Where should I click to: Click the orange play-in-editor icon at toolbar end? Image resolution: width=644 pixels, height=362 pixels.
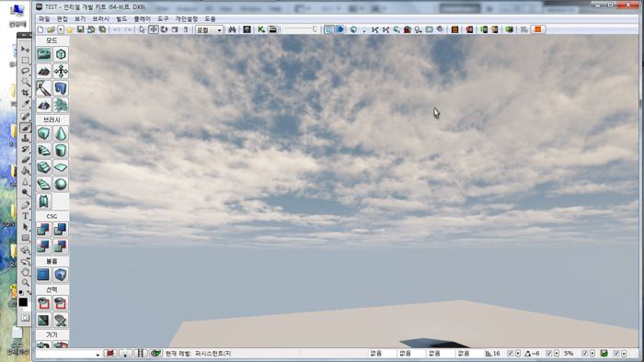click(537, 29)
